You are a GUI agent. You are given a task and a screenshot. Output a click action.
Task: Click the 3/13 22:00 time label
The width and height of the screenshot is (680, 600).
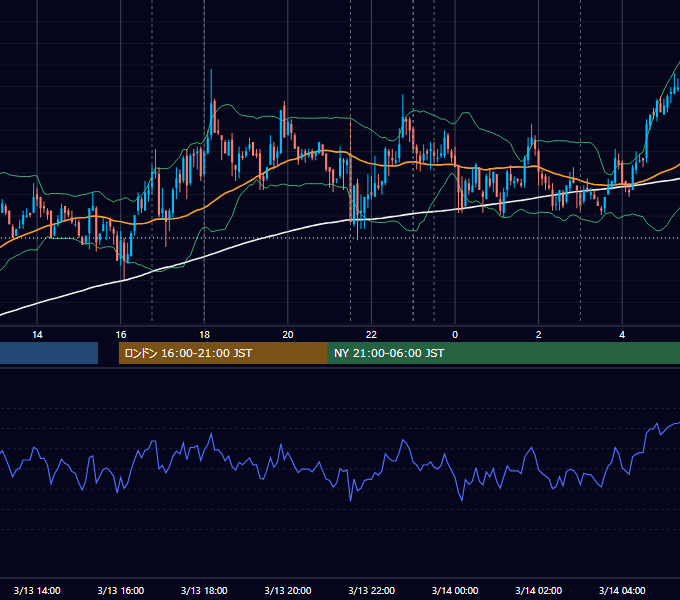pyautogui.click(x=372, y=590)
